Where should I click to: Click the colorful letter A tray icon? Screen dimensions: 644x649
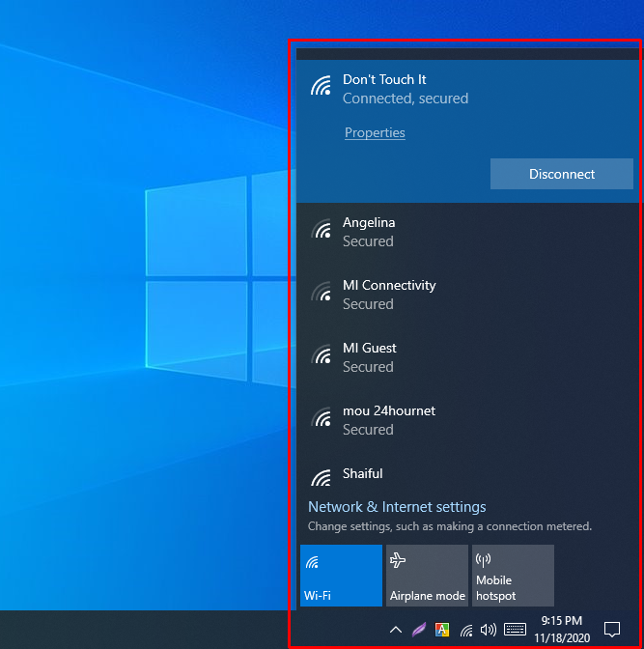(442, 630)
